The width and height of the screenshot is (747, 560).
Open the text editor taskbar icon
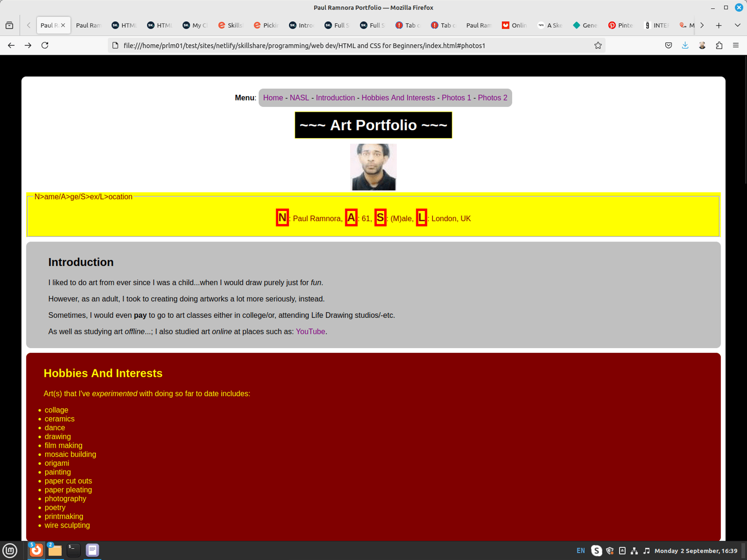92,550
